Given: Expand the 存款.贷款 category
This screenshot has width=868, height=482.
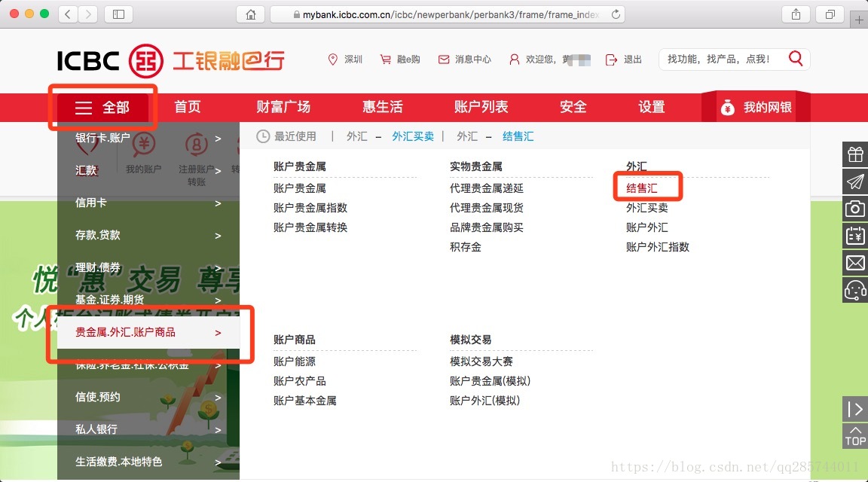Looking at the screenshot, I should pos(148,235).
